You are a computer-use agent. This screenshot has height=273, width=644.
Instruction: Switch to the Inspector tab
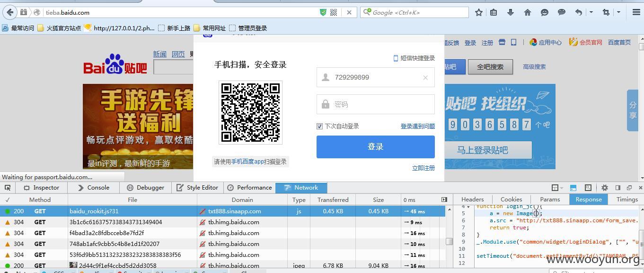pyautogui.click(x=42, y=188)
